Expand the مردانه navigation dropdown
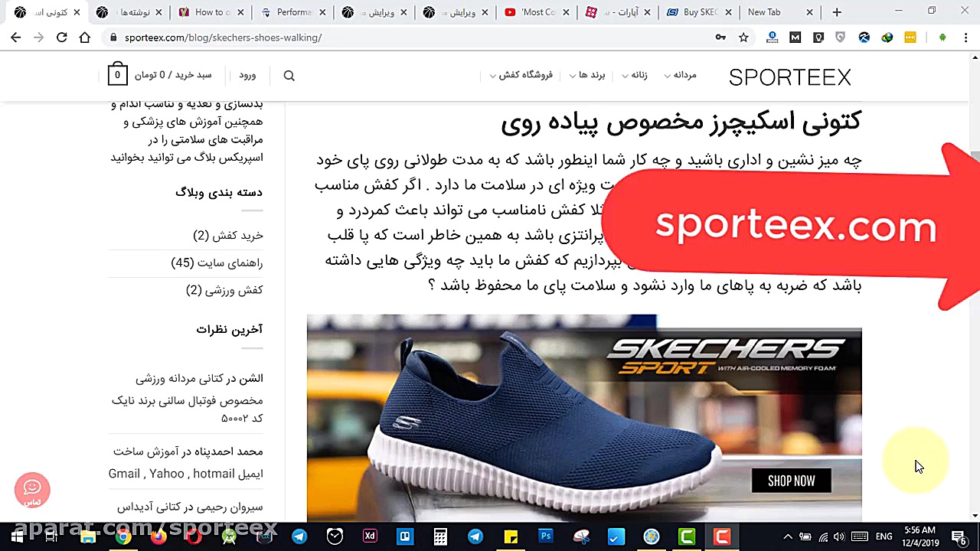The image size is (980, 551). [x=685, y=75]
